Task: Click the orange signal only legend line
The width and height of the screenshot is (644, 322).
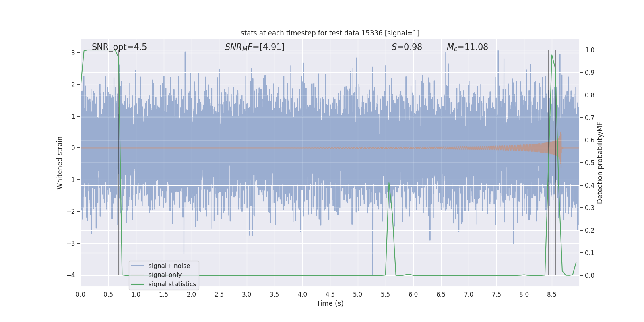Action: (138, 275)
